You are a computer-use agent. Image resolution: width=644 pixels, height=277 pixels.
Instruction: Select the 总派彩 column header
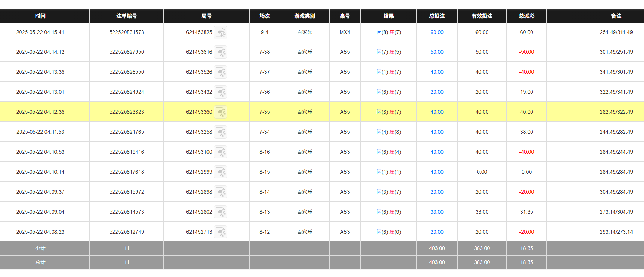click(x=526, y=16)
